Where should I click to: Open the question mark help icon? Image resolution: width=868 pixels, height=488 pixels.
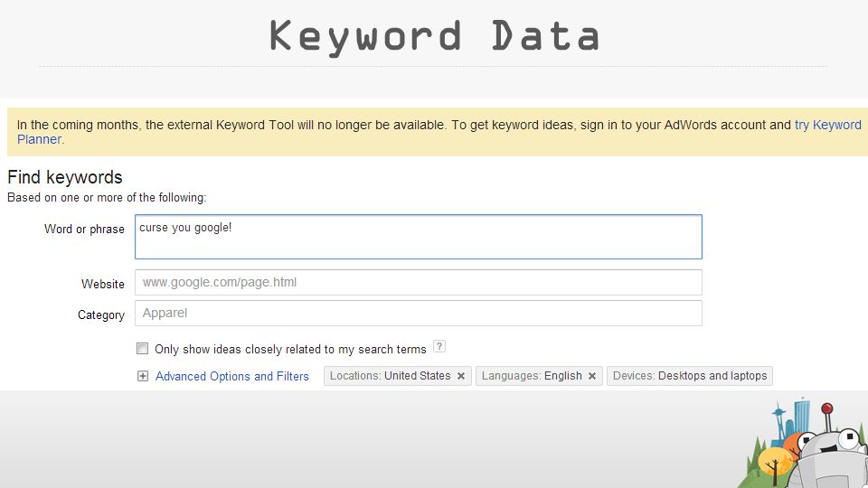click(x=439, y=346)
